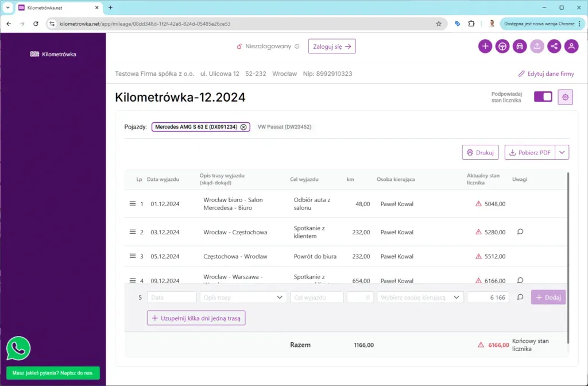Open WhatsApp chat via the green icon

pyautogui.click(x=17, y=349)
